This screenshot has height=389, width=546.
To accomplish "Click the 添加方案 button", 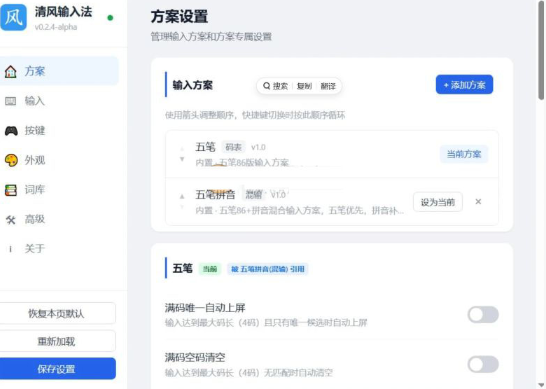I will click(x=464, y=85).
